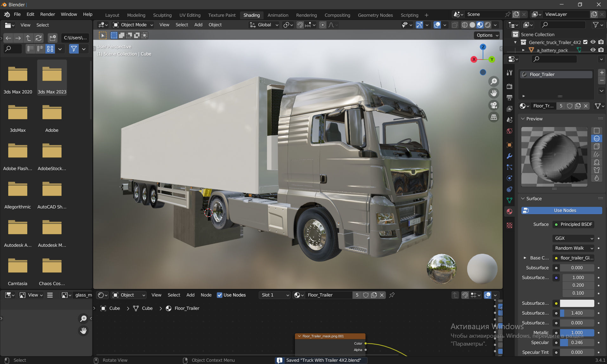Click the viewport zoom magnifier gizmo
The image size is (607, 364).
[494, 81]
